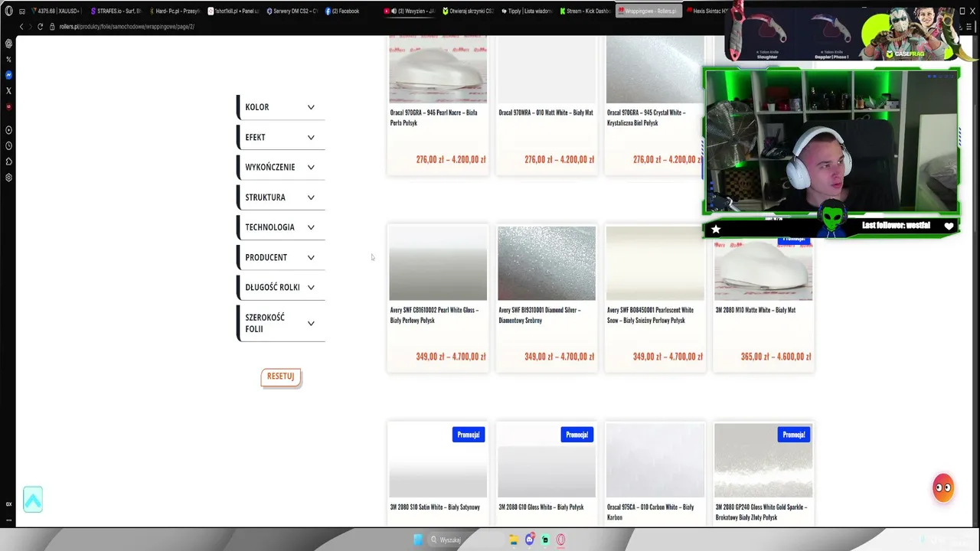
Task: Expand the STRUKTURA filter
Action: click(x=281, y=197)
